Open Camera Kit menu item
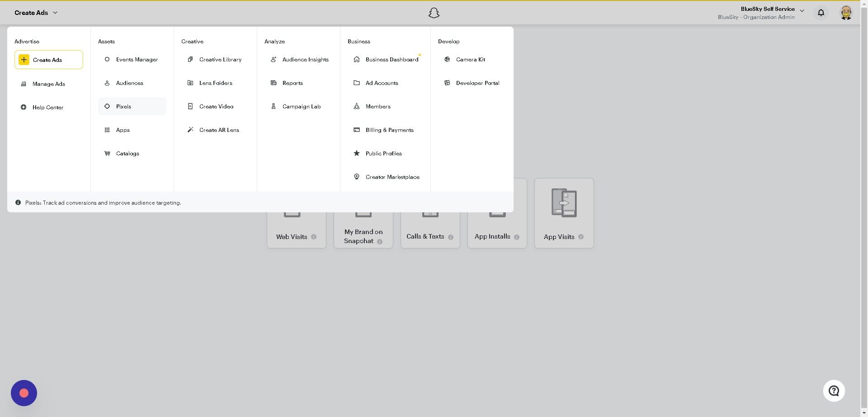Viewport: 868px width, 417px height. [x=472, y=60]
